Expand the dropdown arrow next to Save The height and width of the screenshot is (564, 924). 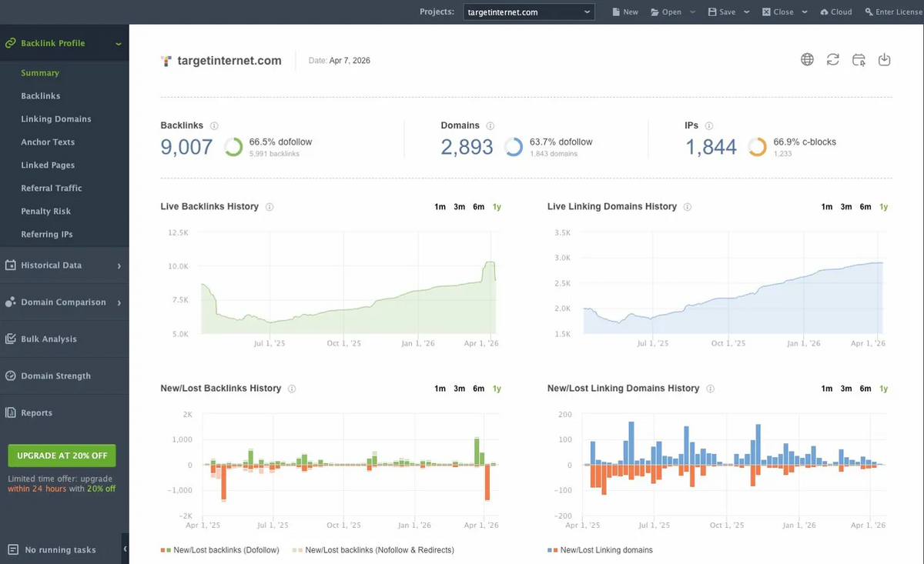pos(747,12)
